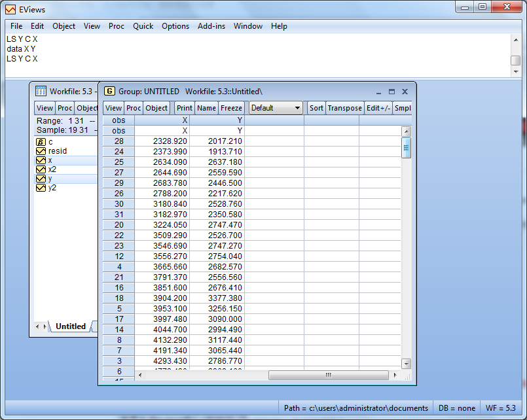Click scroll down arrow in command window
Screen dimensions: 527x420
(x=516, y=71)
